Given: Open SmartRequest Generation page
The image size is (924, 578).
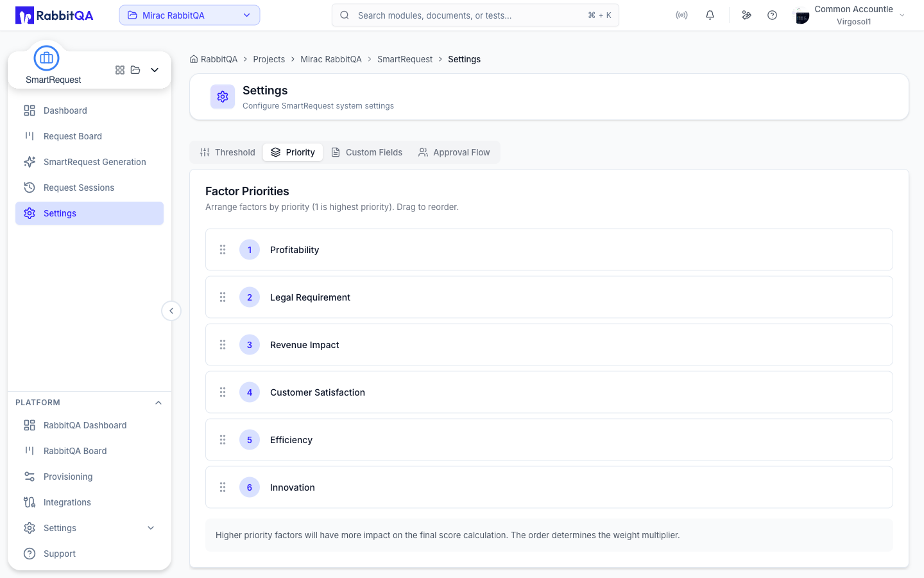Looking at the screenshot, I should coord(89,162).
